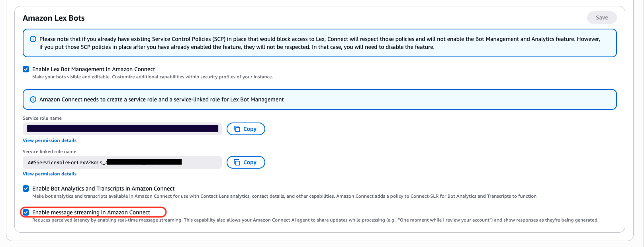Click the info icon on the service role notice
The height and width of the screenshot is (247, 644).
32,99
